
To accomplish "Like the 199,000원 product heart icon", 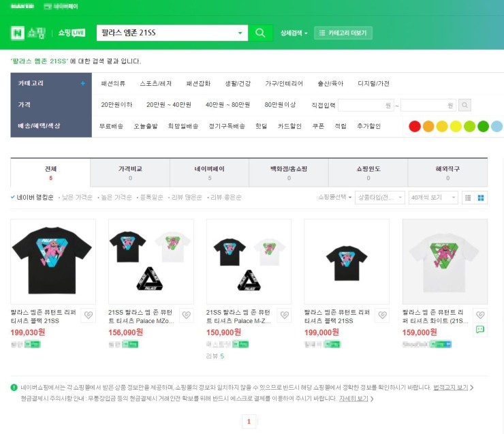I will point(383,315).
